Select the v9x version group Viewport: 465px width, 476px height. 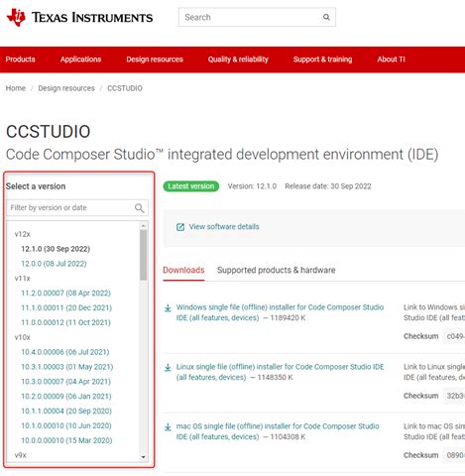[20, 455]
